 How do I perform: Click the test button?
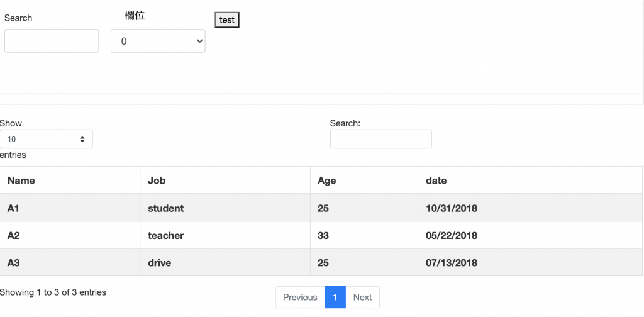click(227, 20)
